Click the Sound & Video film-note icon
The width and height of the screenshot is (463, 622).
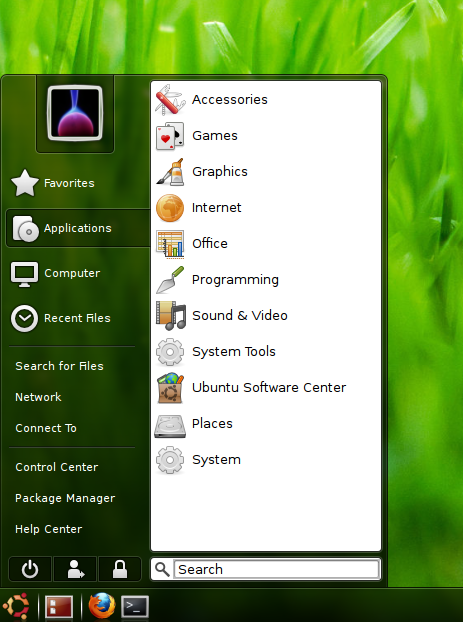point(171,316)
